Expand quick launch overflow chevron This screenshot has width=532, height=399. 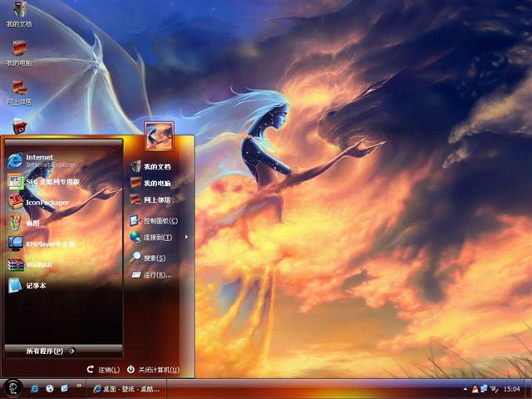click(x=79, y=386)
